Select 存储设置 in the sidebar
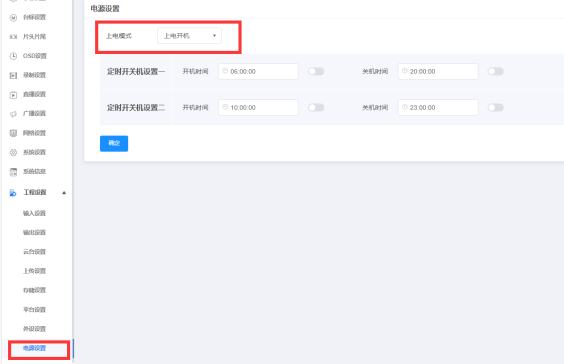Screen dimensions: 564x364 (35, 290)
